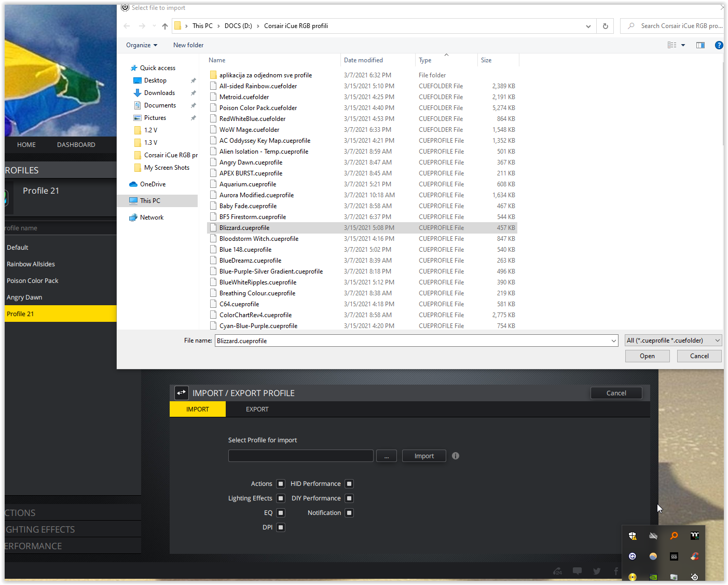Click the import/export arrows icon in iCUE

coord(182,393)
